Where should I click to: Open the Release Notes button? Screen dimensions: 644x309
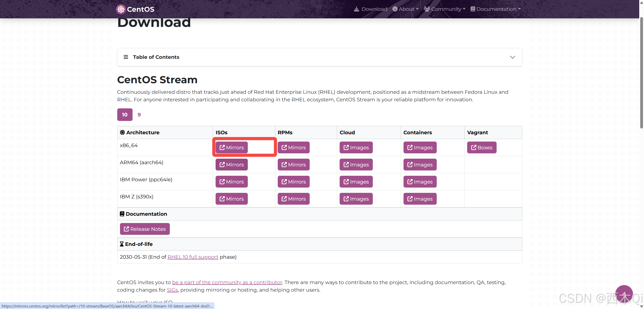pos(145,229)
